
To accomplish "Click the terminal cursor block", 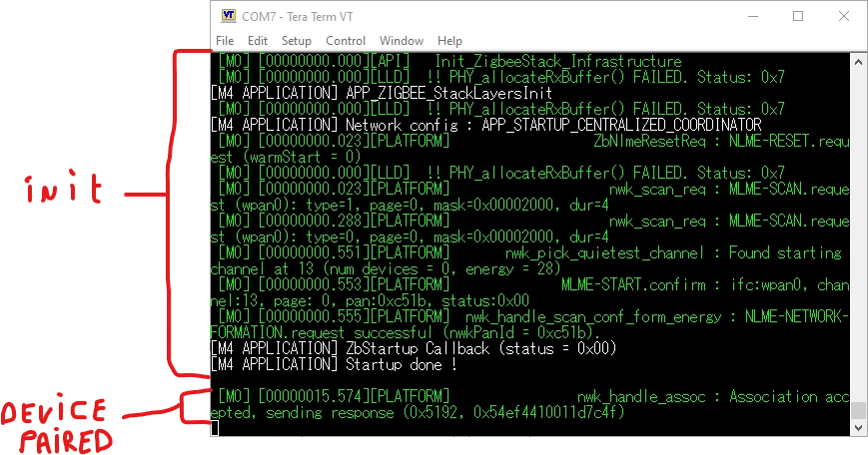I will click(215, 428).
